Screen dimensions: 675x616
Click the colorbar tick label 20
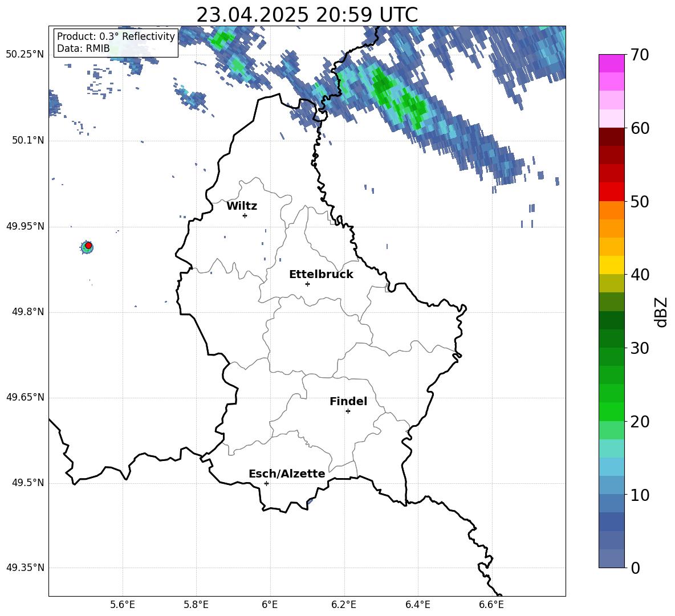tap(639, 422)
